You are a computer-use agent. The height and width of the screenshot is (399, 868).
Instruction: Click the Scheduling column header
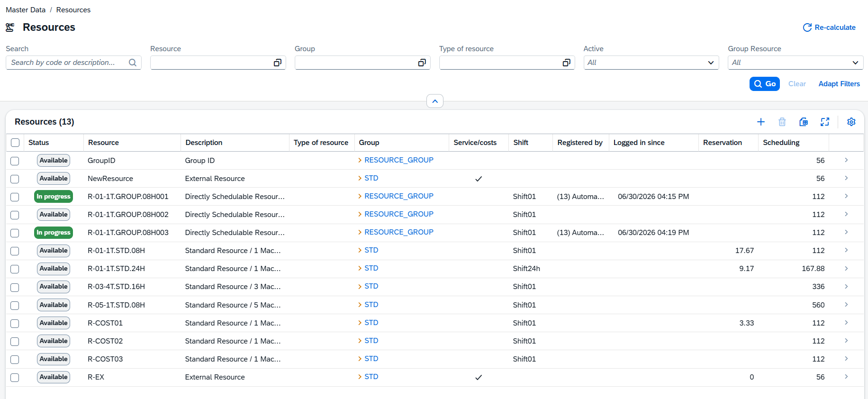click(x=781, y=143)
